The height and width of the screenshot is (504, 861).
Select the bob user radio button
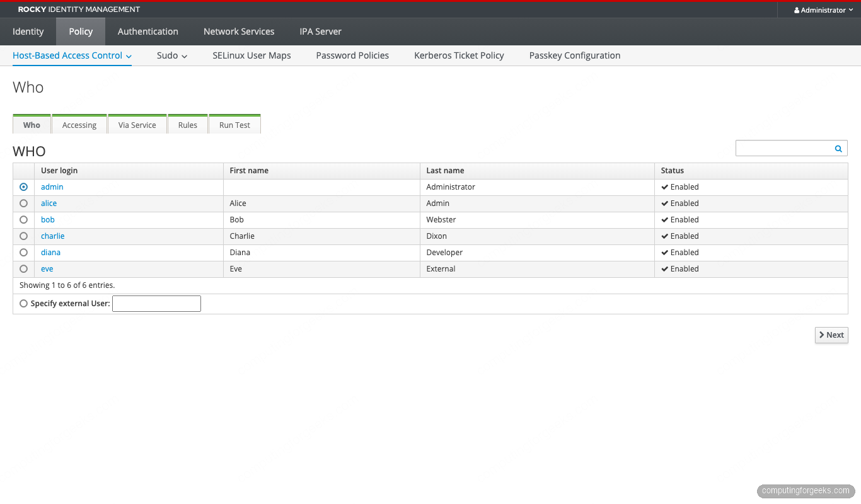coord(24,220)
